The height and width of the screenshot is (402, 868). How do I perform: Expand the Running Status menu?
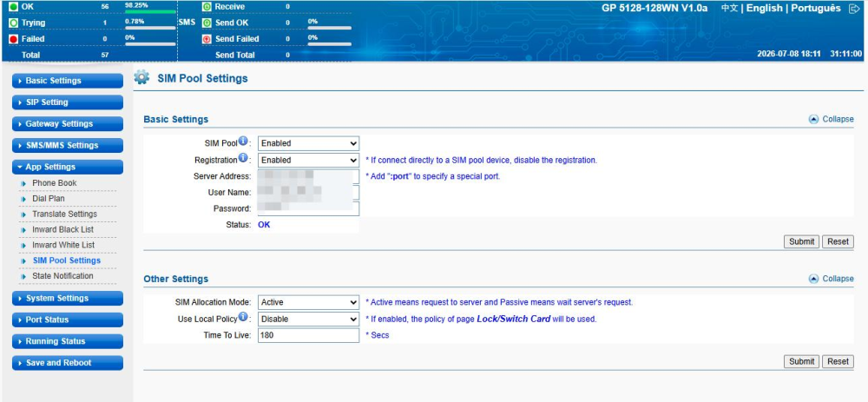coord(68,341)
